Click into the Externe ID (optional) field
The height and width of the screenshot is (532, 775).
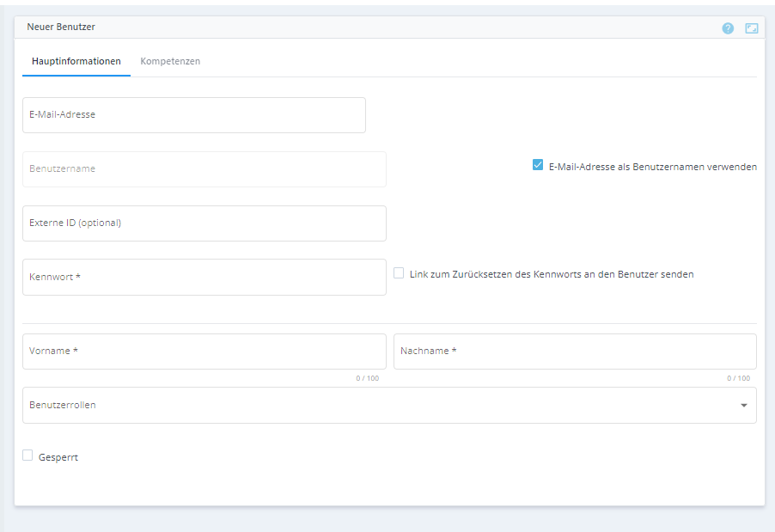click(x=204, y=223)
